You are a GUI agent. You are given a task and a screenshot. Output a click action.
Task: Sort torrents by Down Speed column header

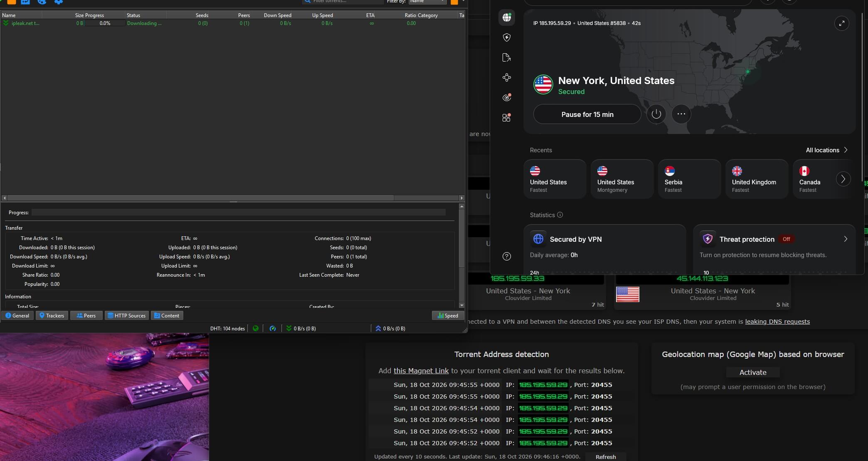(271, 15)
